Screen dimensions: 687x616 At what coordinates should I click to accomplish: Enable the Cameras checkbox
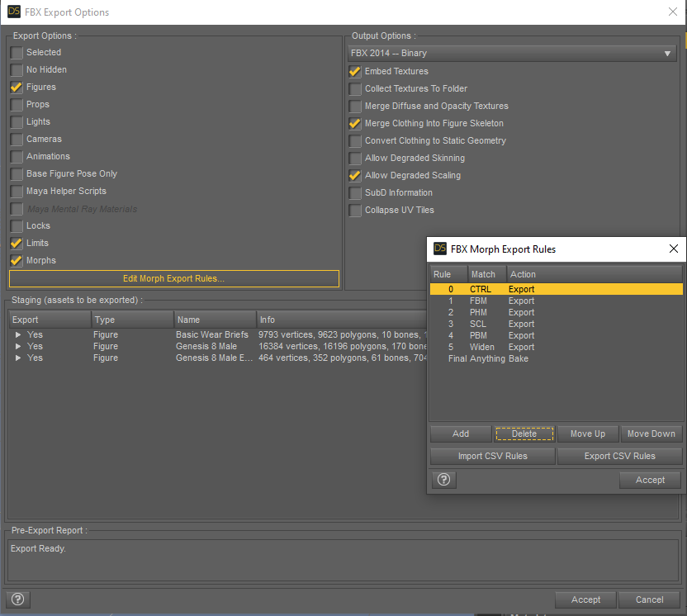click(x=17, y=140)
